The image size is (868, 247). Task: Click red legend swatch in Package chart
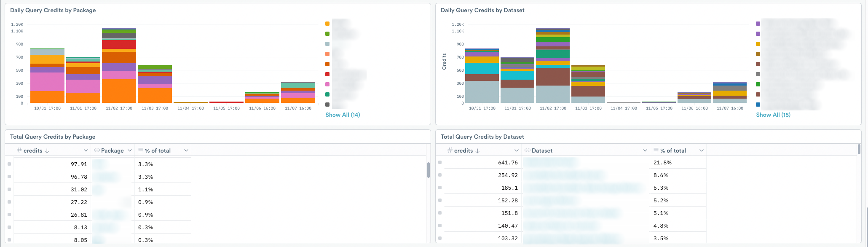[327, 74]
